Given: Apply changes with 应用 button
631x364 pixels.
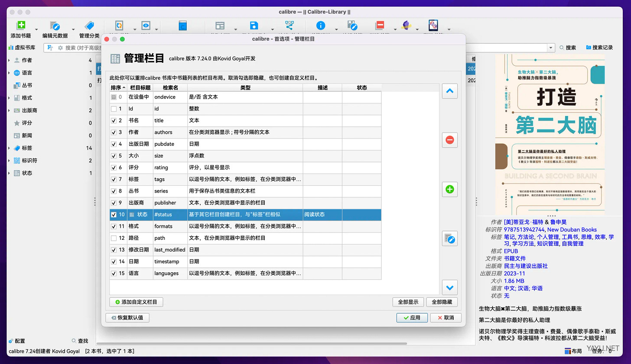Looking at the screenshot, I should [x=412, y=318].
